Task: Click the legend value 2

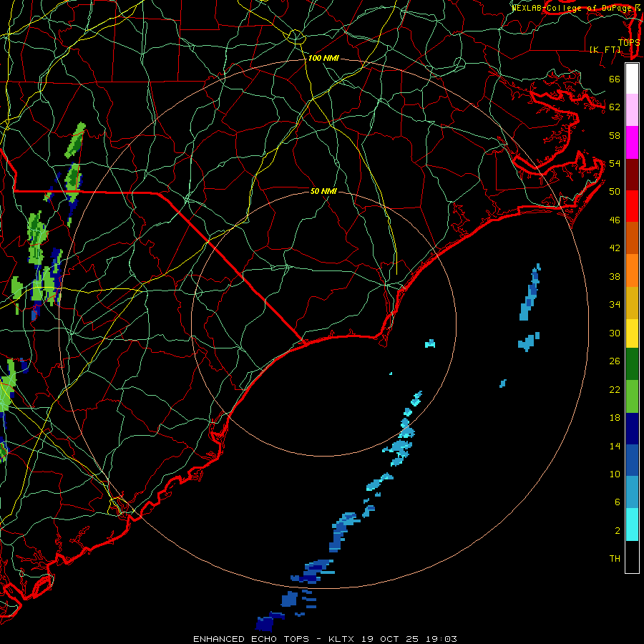Action: tap(618, 531)
